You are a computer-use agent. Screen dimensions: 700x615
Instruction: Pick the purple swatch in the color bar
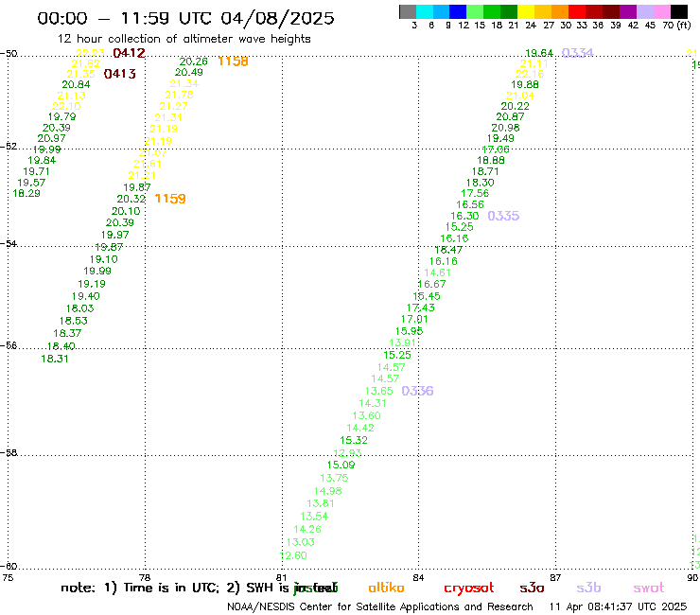628,11
